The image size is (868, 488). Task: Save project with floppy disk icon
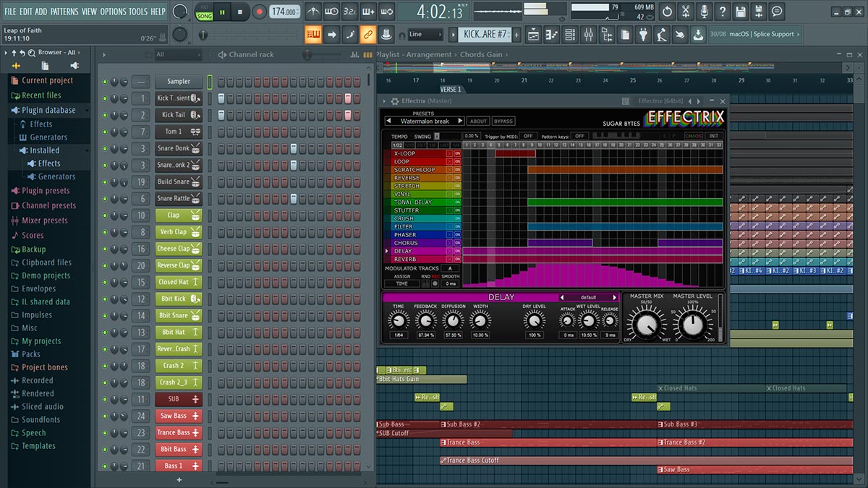tap(741, 12)
